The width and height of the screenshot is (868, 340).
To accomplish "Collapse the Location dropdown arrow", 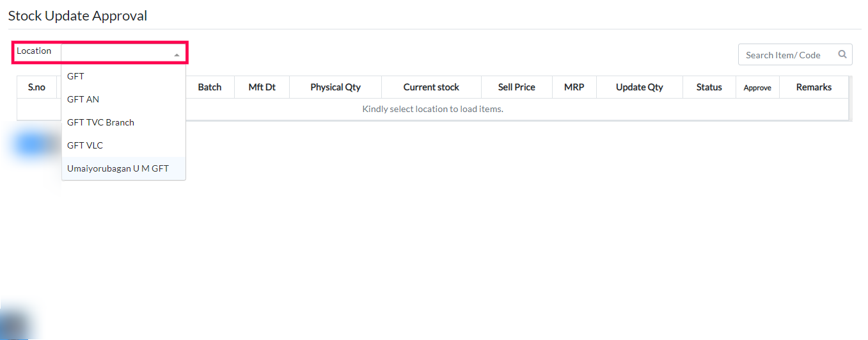I will click(x=177, y=55).
